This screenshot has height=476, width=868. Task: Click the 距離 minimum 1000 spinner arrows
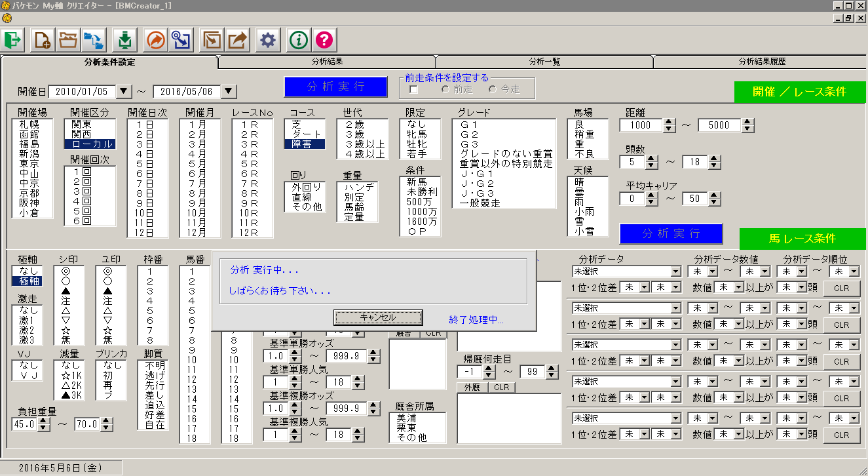pyautogui.click(x=668, y=125)
